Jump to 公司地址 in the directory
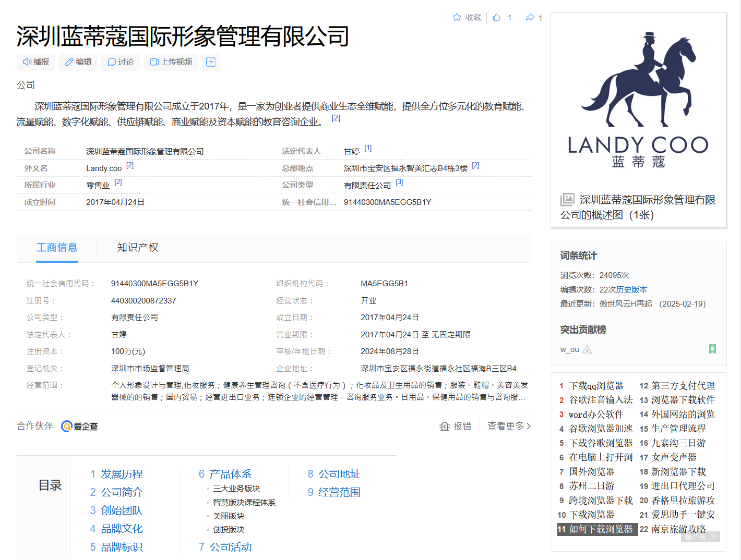The height and width of the screenshot is (560, 741). (x=340, y=474)
